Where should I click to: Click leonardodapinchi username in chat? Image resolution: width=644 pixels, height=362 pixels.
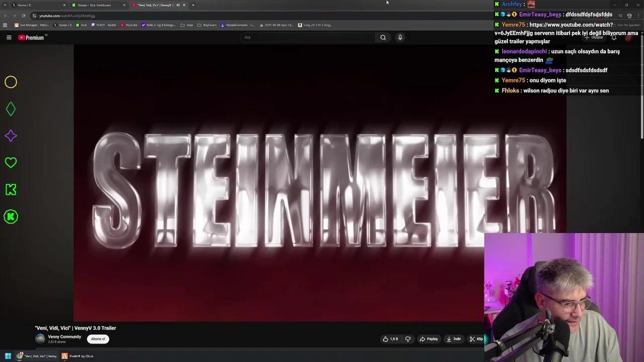(x=524, y=51)
